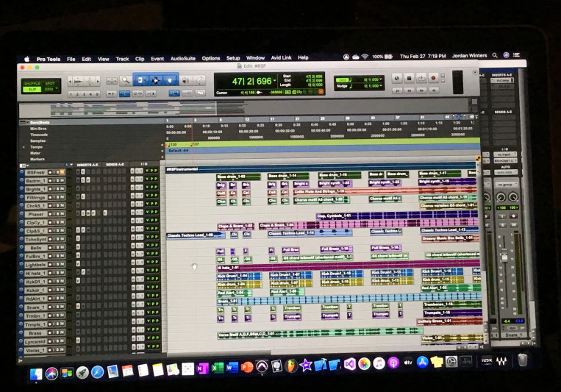The width and height of the screenshot is (561, 392).
Task: Open Grid value dropdown
Action: click(381, 79)
